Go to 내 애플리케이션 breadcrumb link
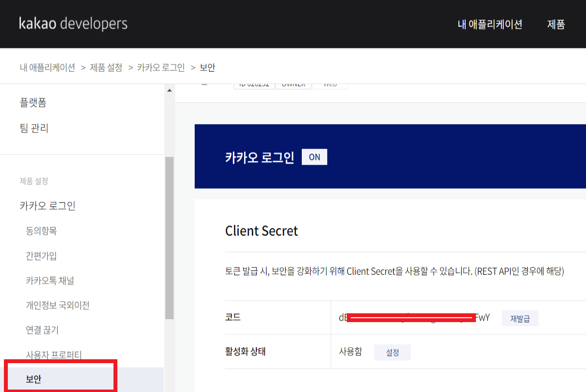The image size is (586, 392). point(47,67)
